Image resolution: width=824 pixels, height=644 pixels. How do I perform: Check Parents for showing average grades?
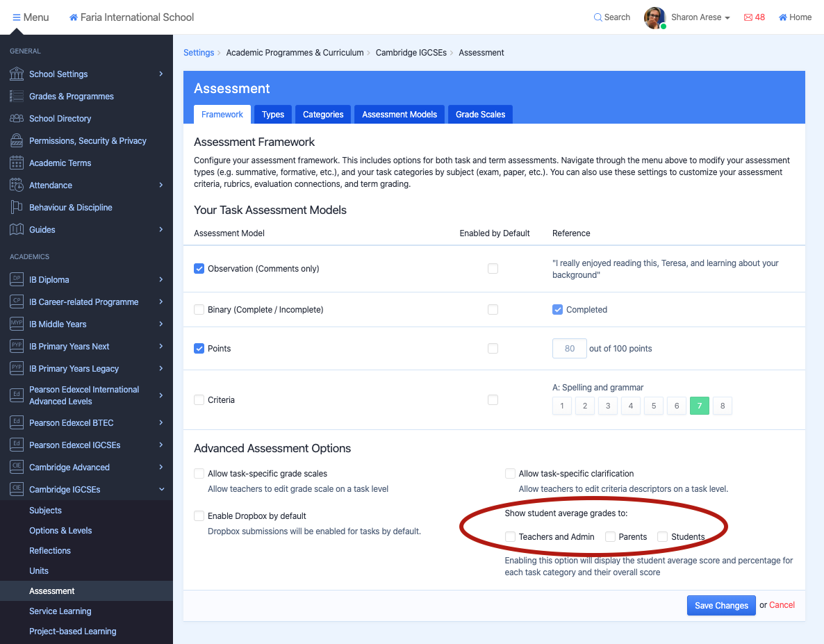[x=610, y=537]
